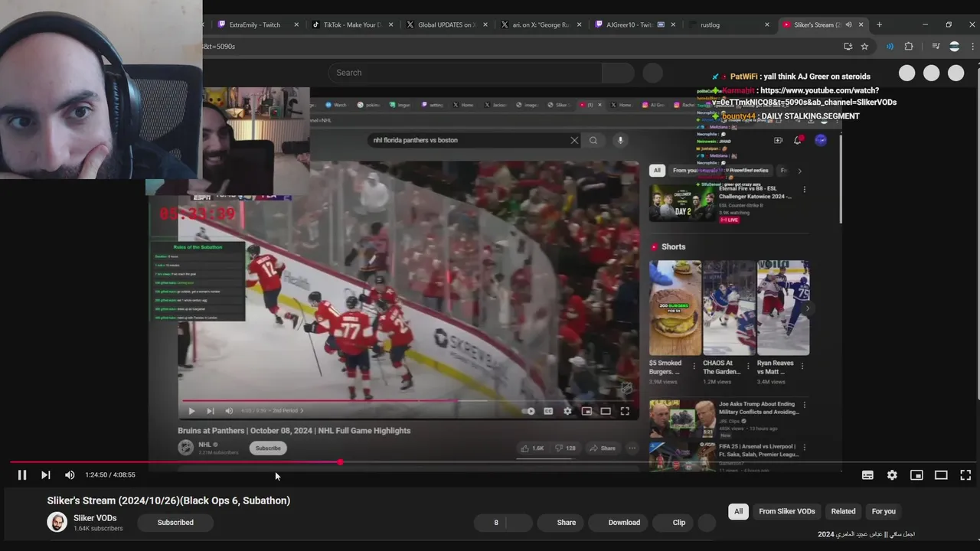Select From Sliker VODs chip

[x=787, y=511]
